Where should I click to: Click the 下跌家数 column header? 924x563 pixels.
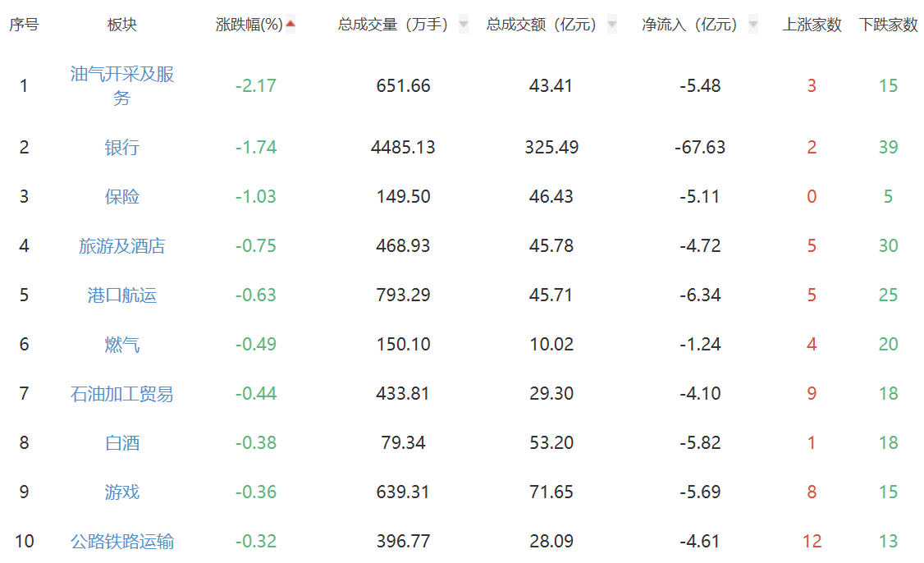pos(888,25)
